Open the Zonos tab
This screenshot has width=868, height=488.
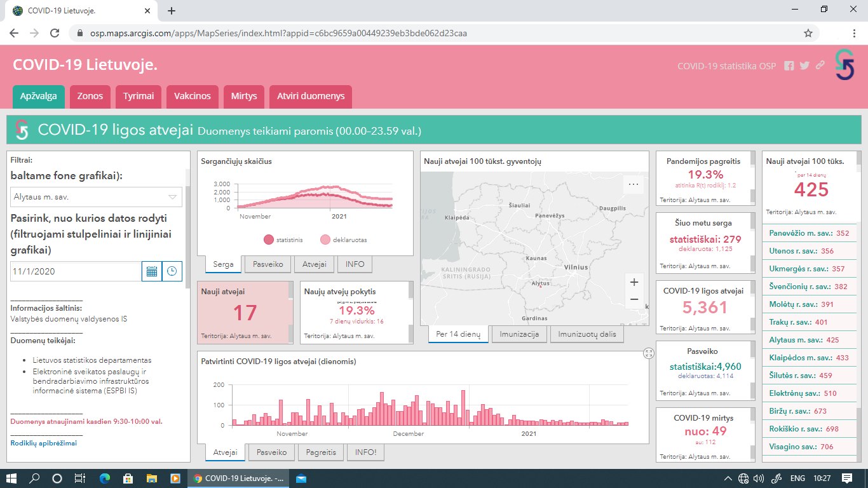pyautogui.click(x=90, y=97)
